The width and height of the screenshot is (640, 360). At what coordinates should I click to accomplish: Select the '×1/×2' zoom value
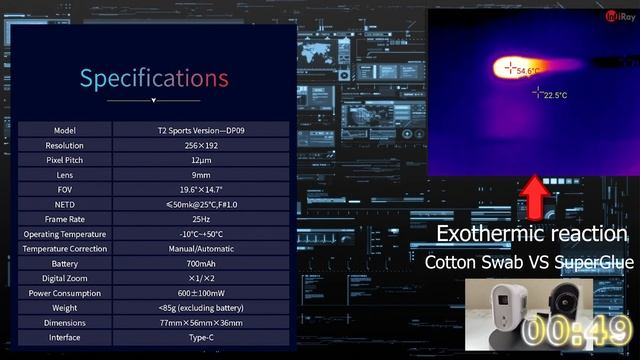click(x=201, y=278)
